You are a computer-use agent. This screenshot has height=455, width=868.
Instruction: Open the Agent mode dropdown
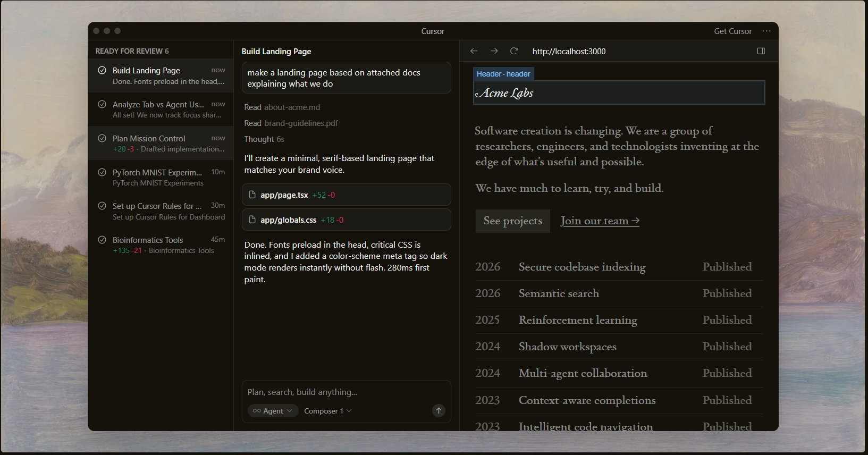tap(273, 411)
